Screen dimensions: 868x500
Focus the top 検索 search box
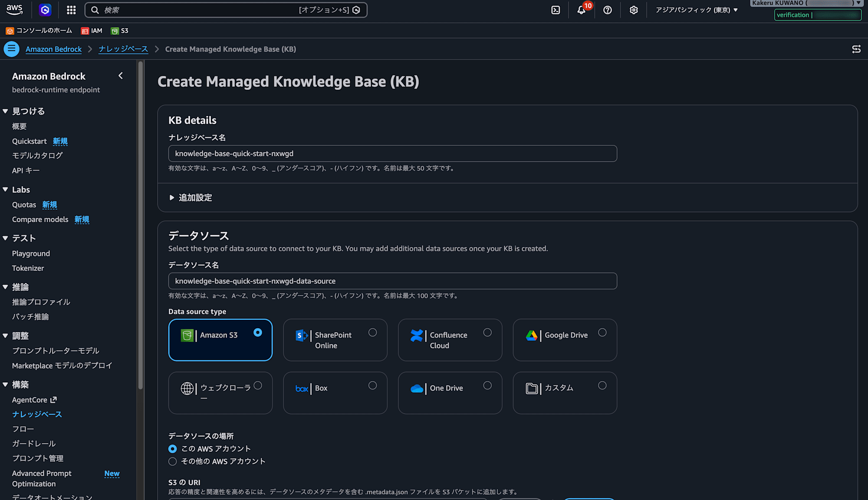point(226,10)
